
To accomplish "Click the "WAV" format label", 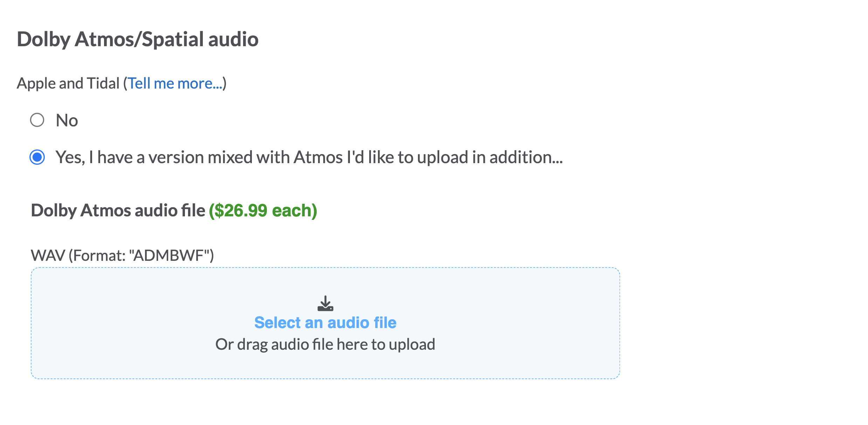I will pos(48,256).
